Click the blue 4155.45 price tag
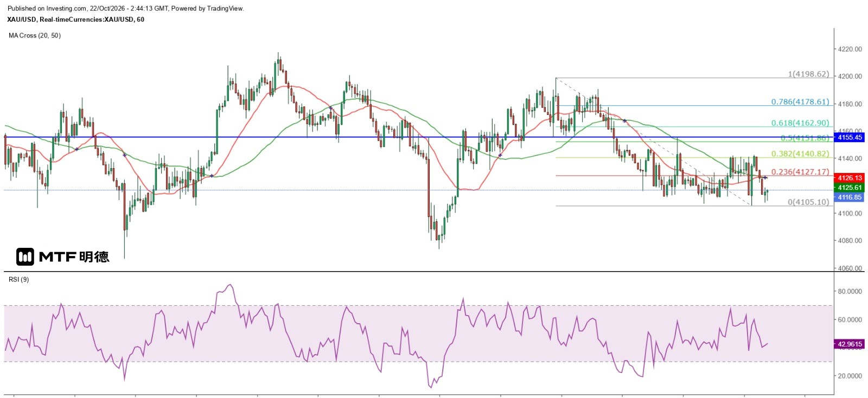 pyautogui.click(x=850, y=138)
